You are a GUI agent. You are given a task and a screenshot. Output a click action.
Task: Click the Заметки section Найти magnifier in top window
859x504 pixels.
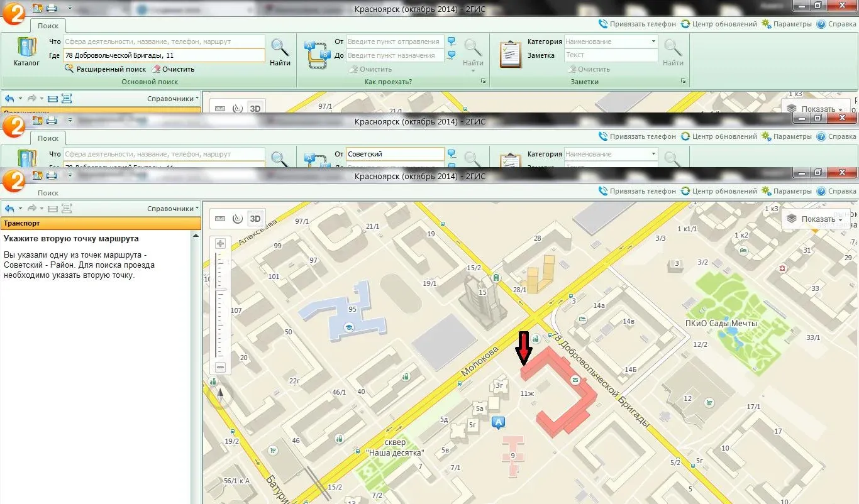point(673,52)
